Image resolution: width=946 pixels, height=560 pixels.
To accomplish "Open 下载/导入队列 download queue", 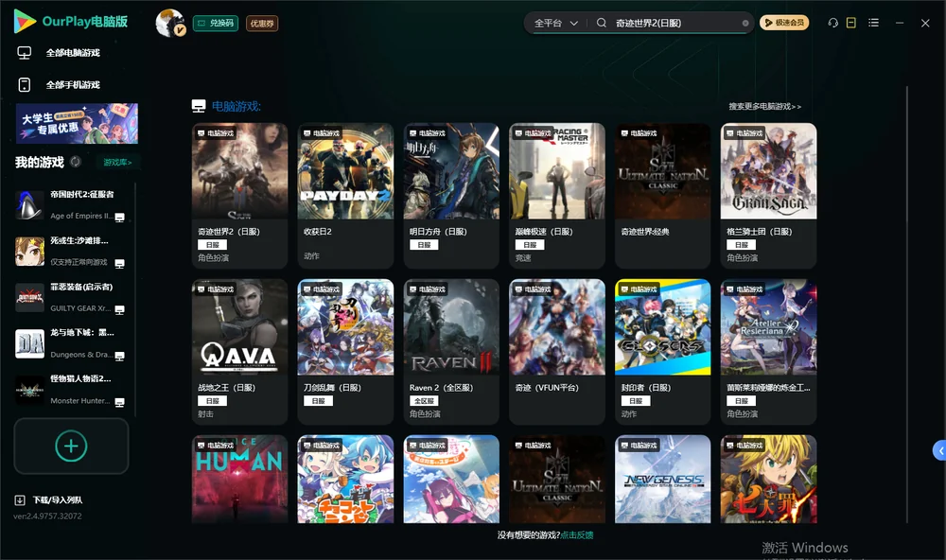I will click(x=49, y=500).
